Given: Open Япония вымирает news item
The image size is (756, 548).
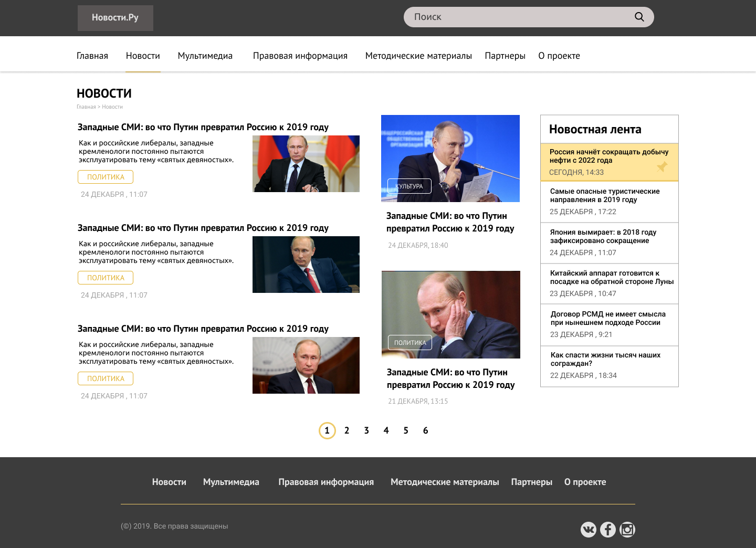Looking at the screenshot, I should coord(603,236).
